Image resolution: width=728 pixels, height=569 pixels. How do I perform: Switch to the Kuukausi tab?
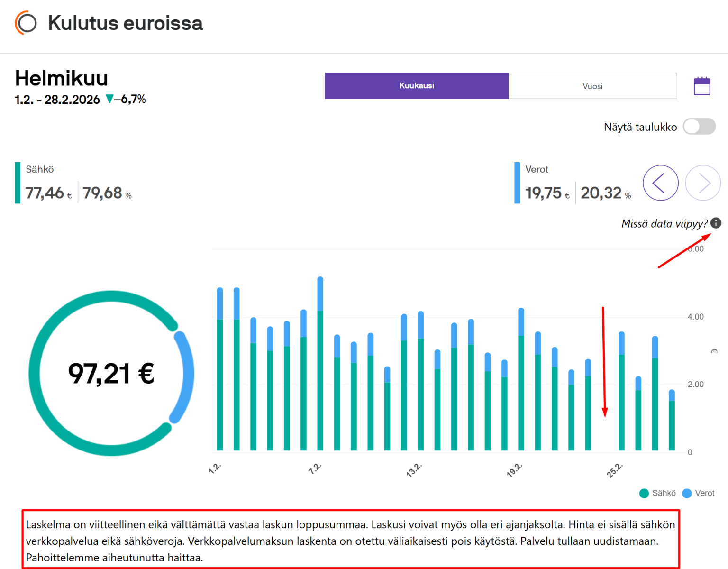tap(417, 86)
